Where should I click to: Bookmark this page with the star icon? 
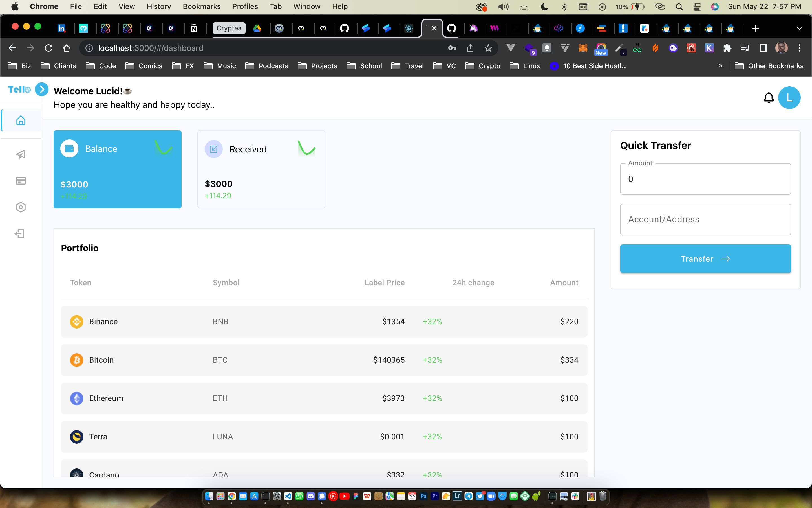tap(488, 48)
